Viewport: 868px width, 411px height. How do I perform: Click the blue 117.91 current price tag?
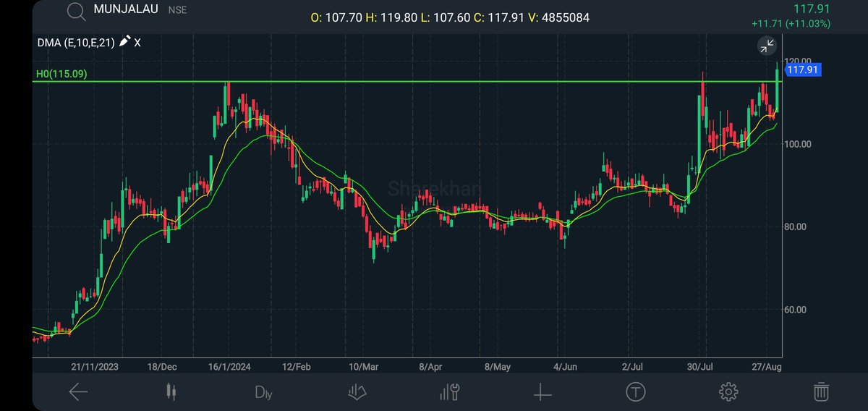pyautogui.click(x=803, y=69)
